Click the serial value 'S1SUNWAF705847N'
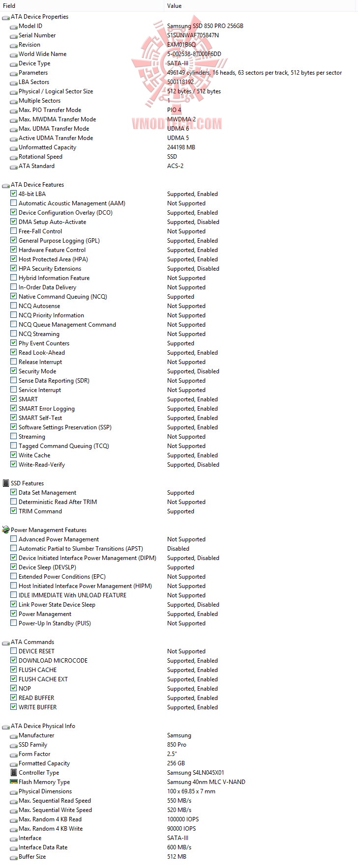This screenshot has height=868, width=358. (193, 35)
